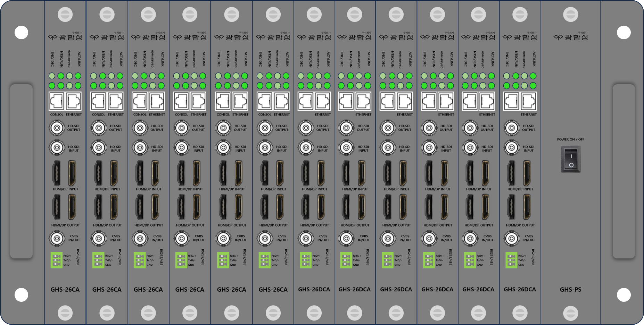Click CONSOL port on first GHS-26CA card

pos(57,101)
